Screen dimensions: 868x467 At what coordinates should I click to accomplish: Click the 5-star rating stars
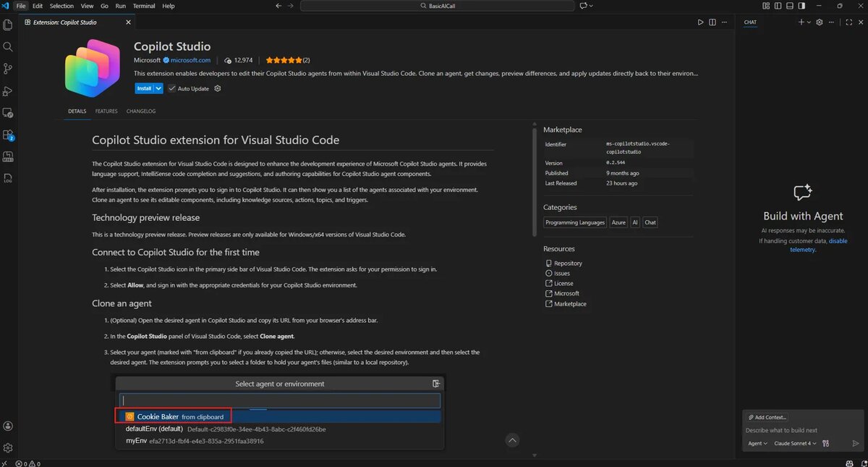coord(284,60)
